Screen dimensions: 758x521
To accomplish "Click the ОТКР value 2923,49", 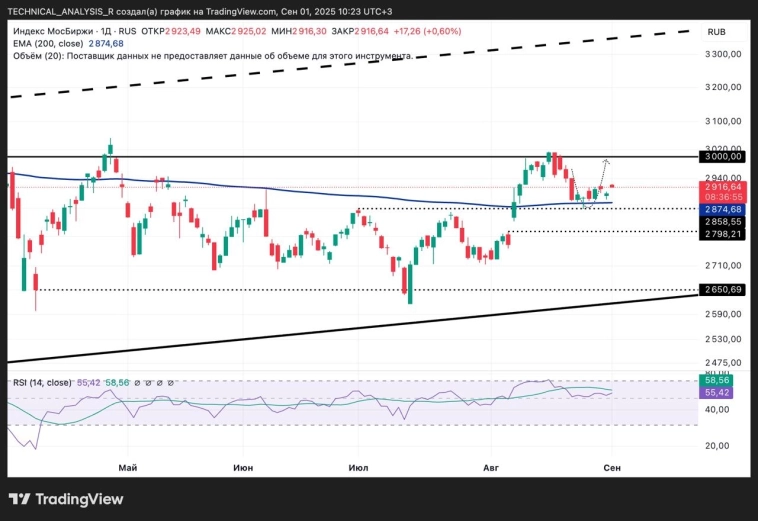I will coord(183,31).
